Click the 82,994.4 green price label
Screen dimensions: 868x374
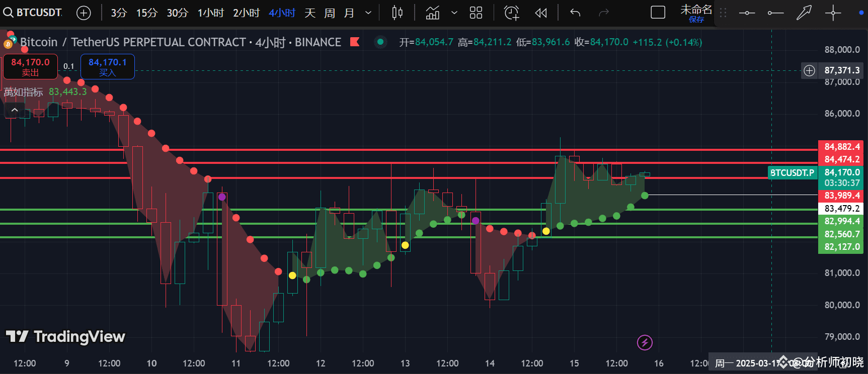(x=841, y=221)
